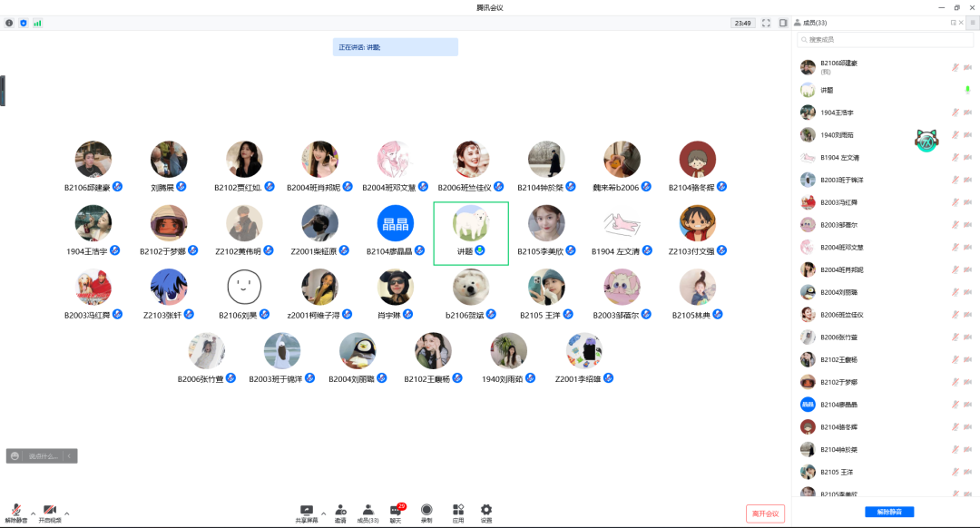The height and width of the screenshot is (528, 980).
Task: Unmute microphone via 解除静音 toolbar button
Action: point(15,513)
